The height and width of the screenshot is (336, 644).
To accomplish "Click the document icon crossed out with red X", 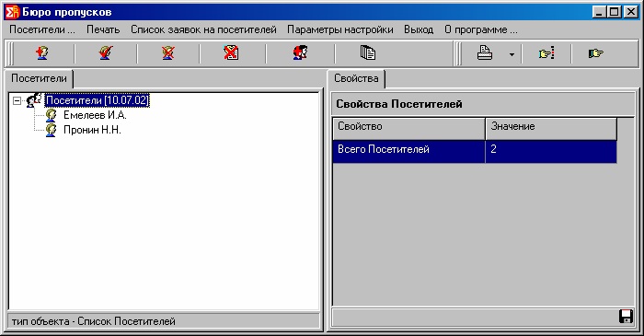I will pos(231,52).
